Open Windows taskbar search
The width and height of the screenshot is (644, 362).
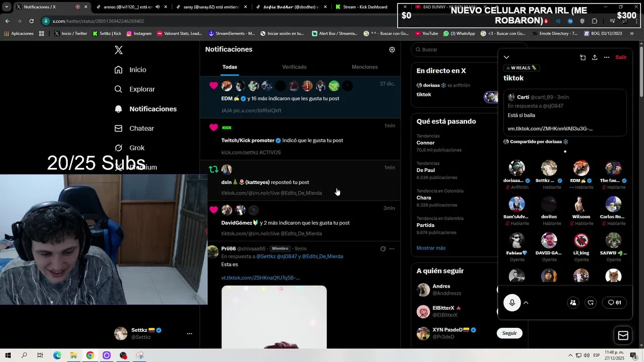point(24,355)
